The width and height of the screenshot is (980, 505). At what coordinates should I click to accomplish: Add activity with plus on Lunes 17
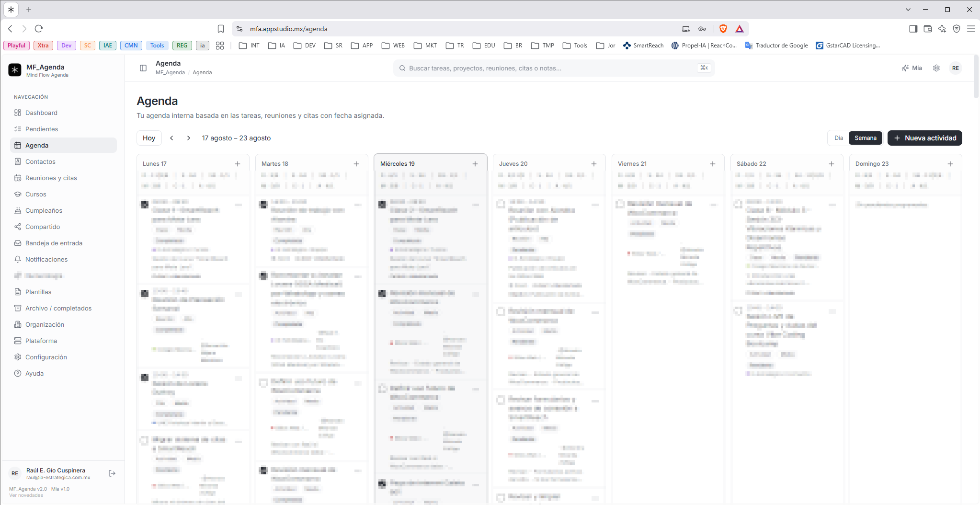tap(238, 164)
